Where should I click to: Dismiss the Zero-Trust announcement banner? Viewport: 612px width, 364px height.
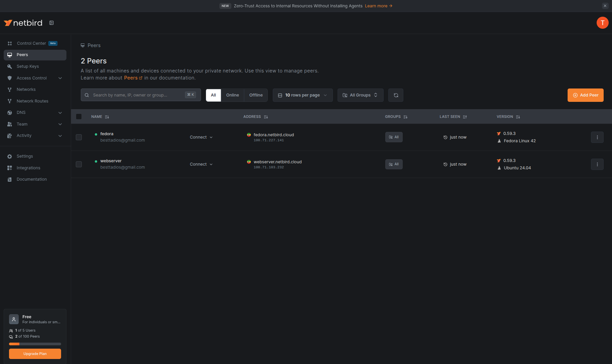605,6
